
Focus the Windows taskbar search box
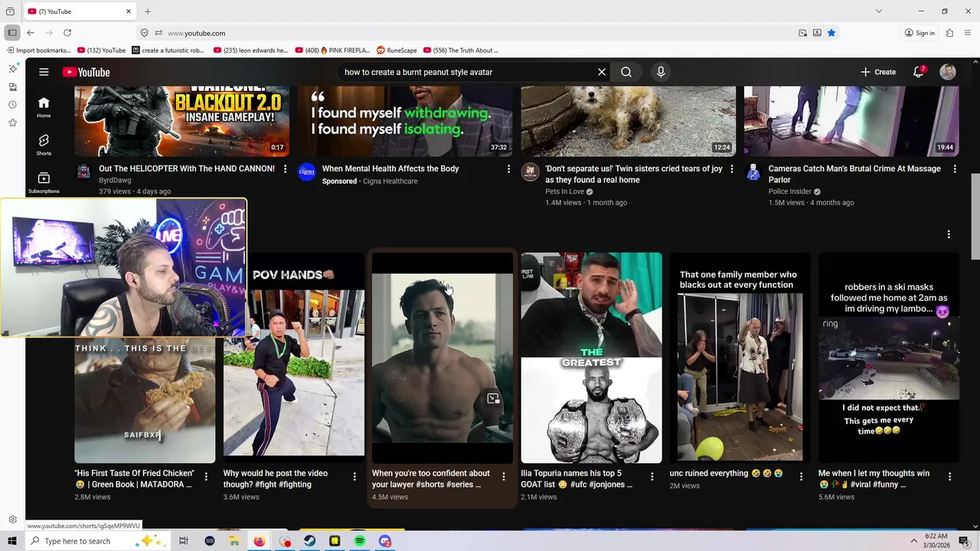click(x=100, y=541)
